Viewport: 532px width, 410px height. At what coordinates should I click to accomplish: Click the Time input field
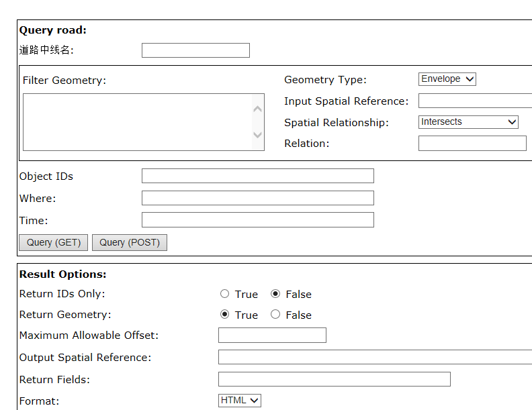[x=257, y=220]
